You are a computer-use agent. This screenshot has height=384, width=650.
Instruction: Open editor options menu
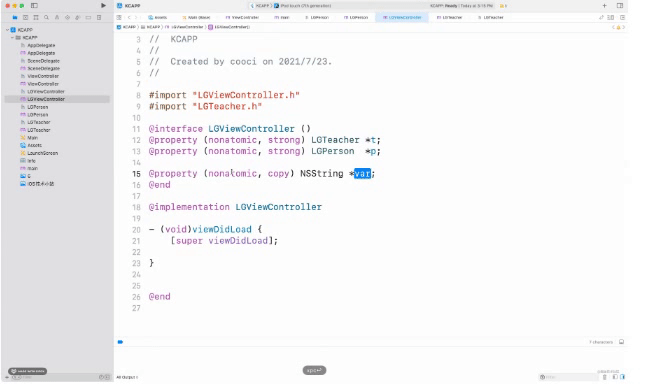point(611,17)
